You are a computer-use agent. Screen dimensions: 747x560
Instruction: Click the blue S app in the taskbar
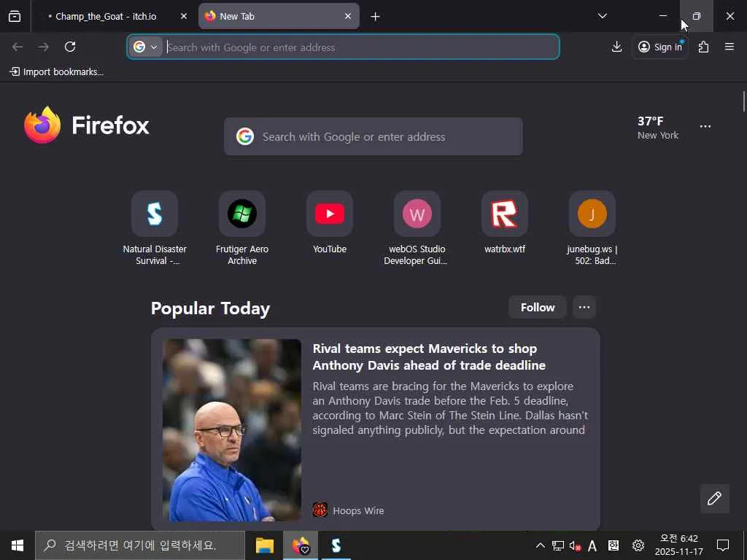pos(336,545)
